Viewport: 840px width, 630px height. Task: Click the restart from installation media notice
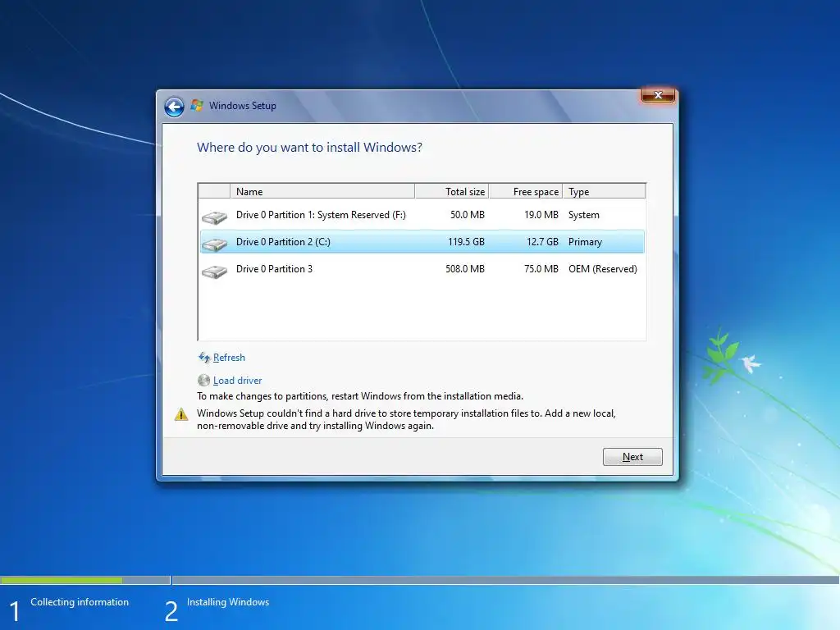[x=360, y=396]
